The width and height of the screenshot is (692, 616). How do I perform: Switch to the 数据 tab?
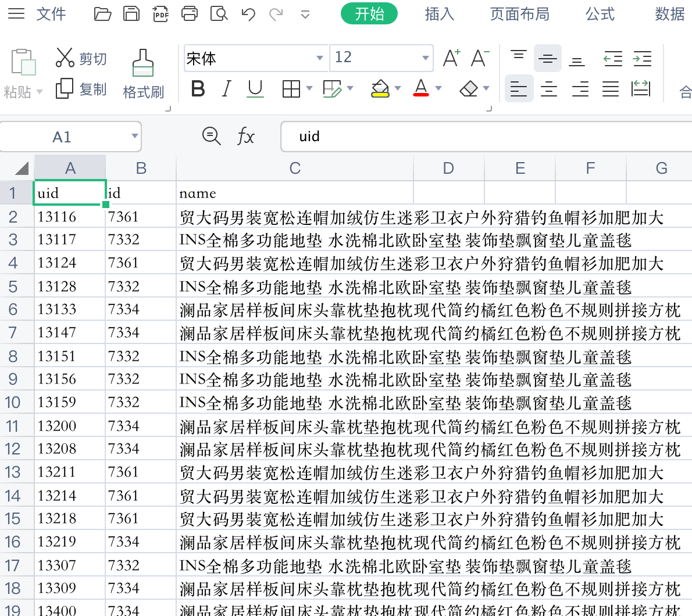pos(670,14)
